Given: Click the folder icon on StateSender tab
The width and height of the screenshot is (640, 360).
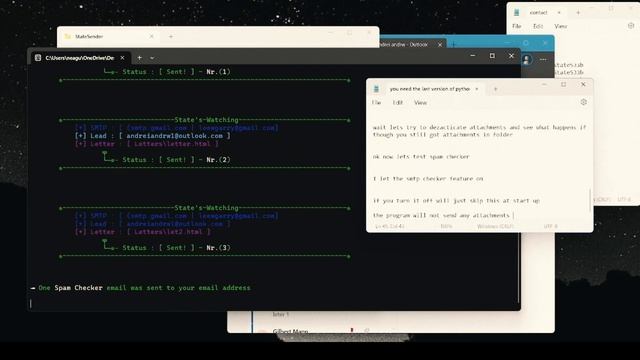Looking at the screenshot, I should click(67, 36).
